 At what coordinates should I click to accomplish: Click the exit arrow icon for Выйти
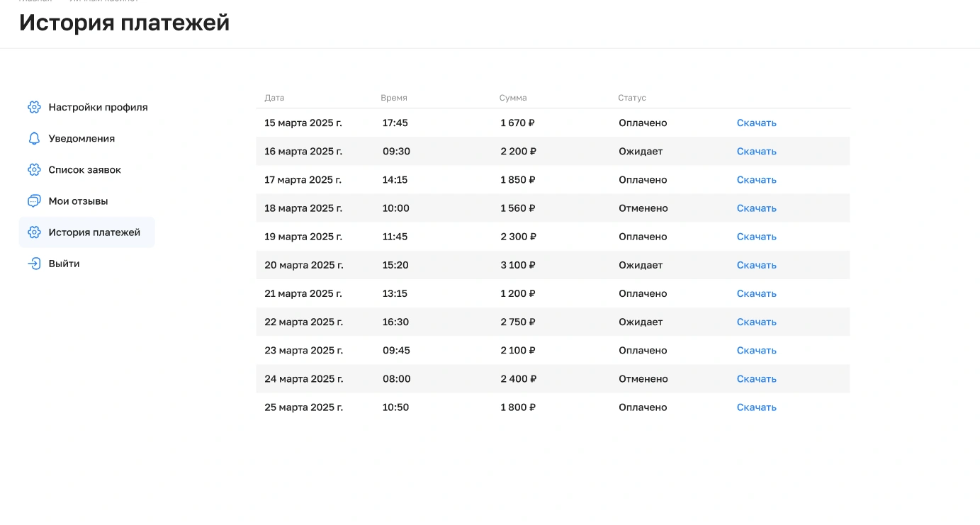pyautogui.click(x=34, y=264)
